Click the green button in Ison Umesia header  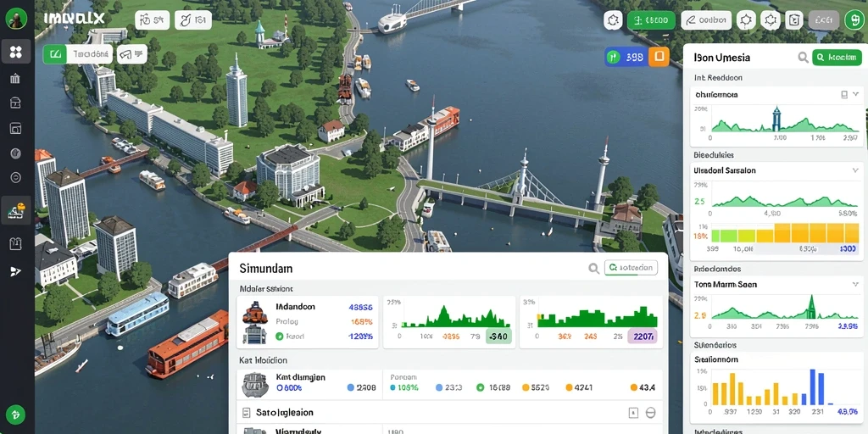point(837,57)
